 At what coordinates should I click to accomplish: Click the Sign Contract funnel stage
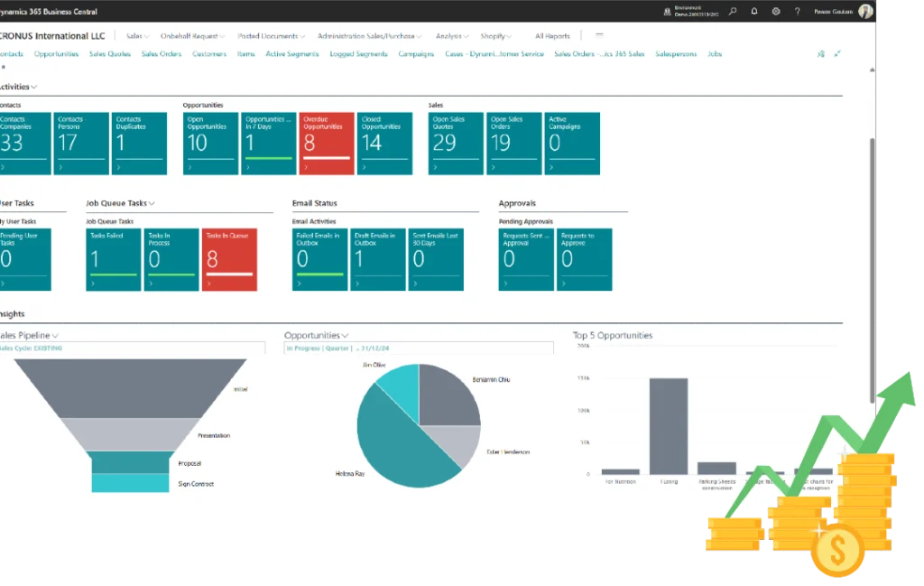[x=130, y=483]
